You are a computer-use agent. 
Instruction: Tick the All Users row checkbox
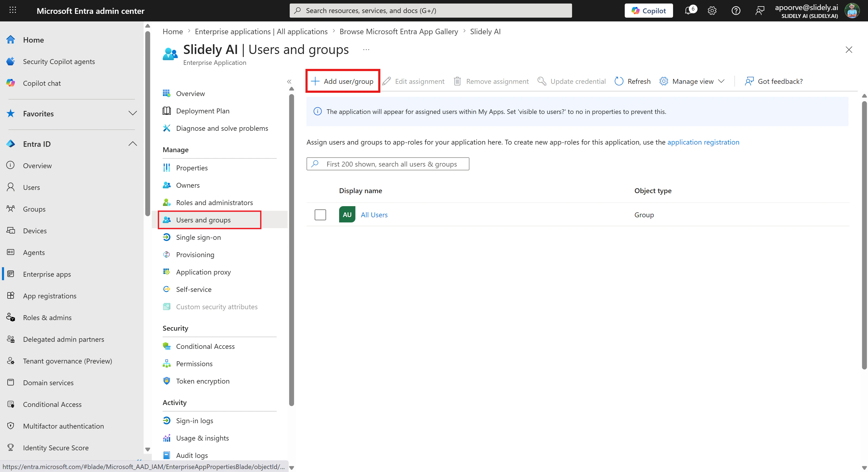320,215
